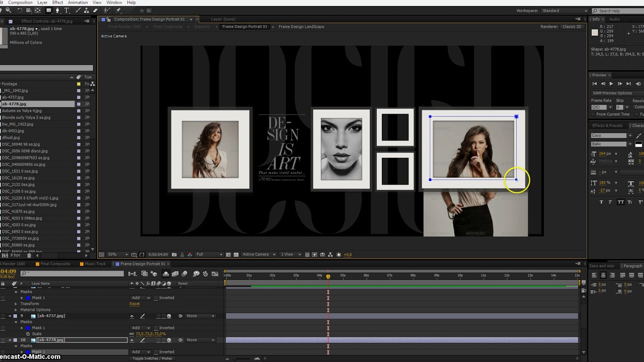This screenshot has width=644, height=362.
Task: Select the Rectangle shape tool
Action: (49, 11)
